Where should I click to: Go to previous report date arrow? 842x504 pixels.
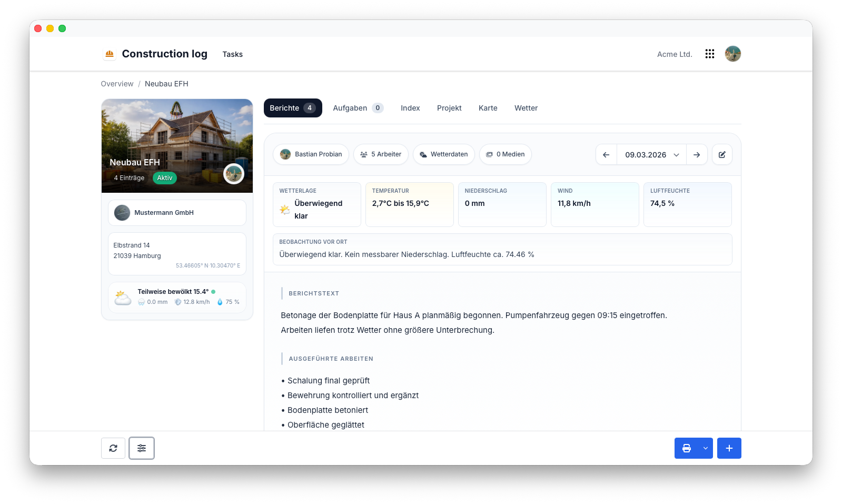[x=606, y=155]
